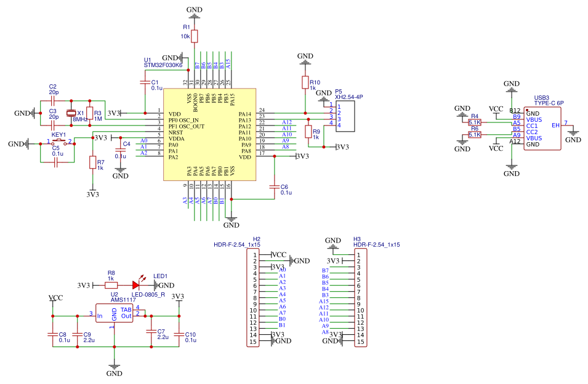Viewport: 588px width, 384px height.
Task: Click the HDR-F-2.54_1x15 label under H3
Action: (x=376, y=245)
